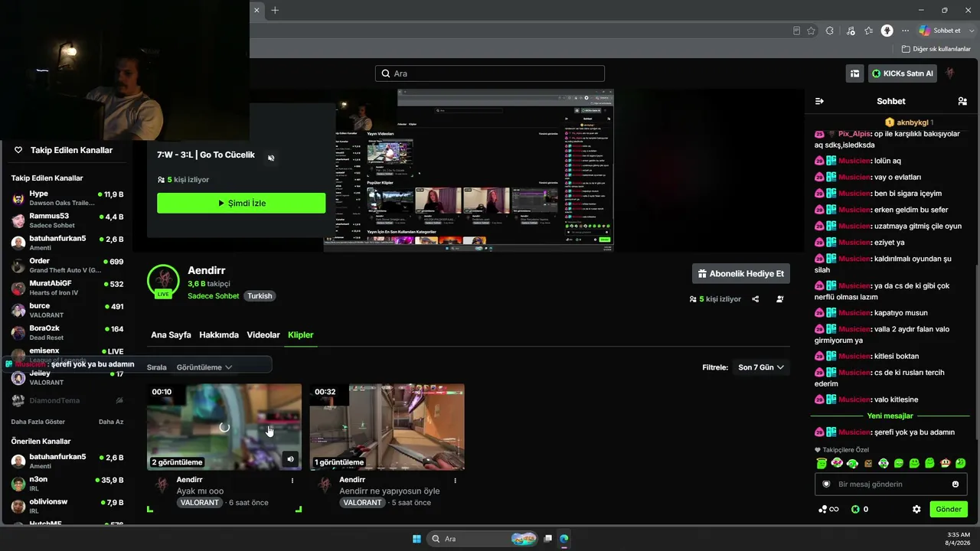
Task: Click the Kick search field 'Ara'
Action: pyautogui.click(x=490, y=73)
